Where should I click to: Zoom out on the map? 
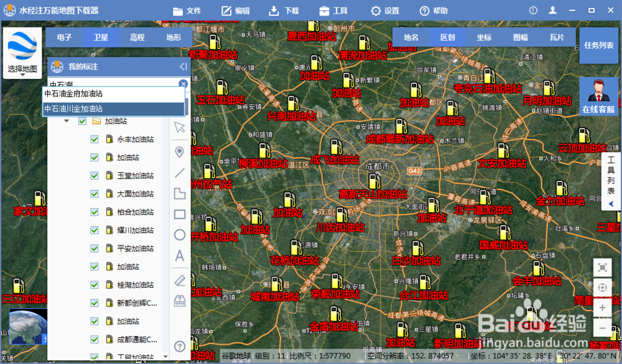pos(602,328)
